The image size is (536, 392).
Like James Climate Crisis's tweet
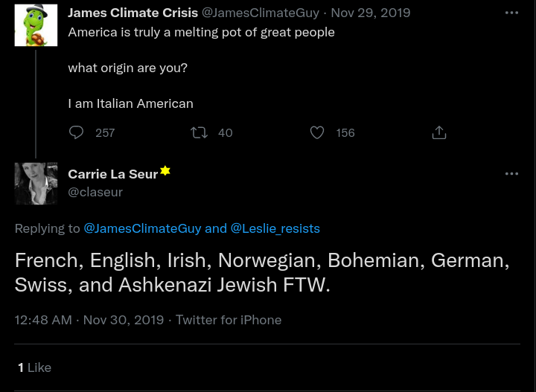[x=317, y=132]
